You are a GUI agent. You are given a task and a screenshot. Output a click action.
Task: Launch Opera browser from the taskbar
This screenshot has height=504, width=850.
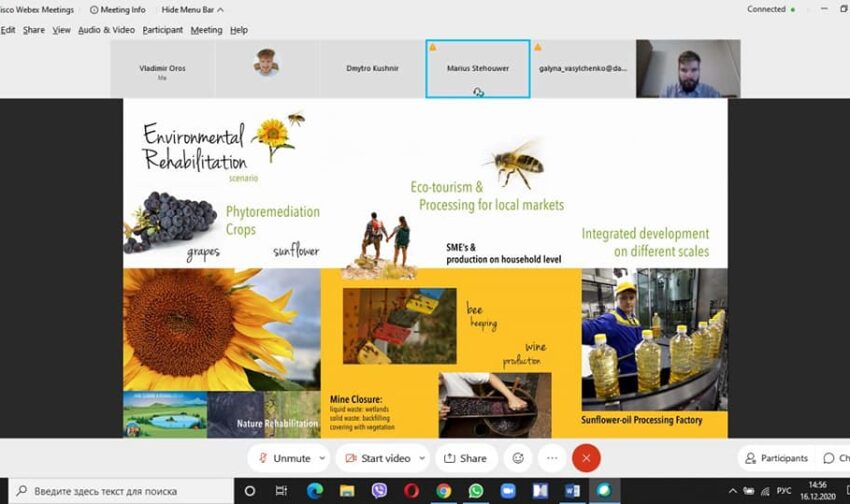[411, 491]
